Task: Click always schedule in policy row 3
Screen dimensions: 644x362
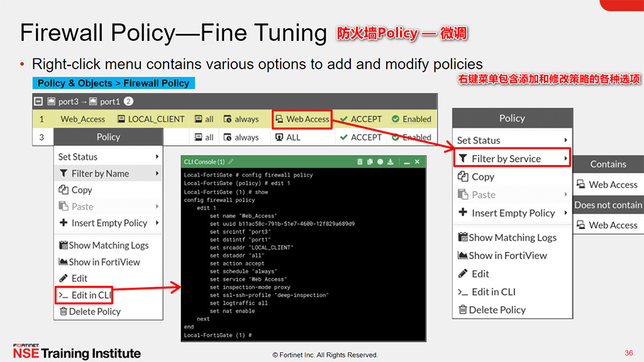Action: 241,137
